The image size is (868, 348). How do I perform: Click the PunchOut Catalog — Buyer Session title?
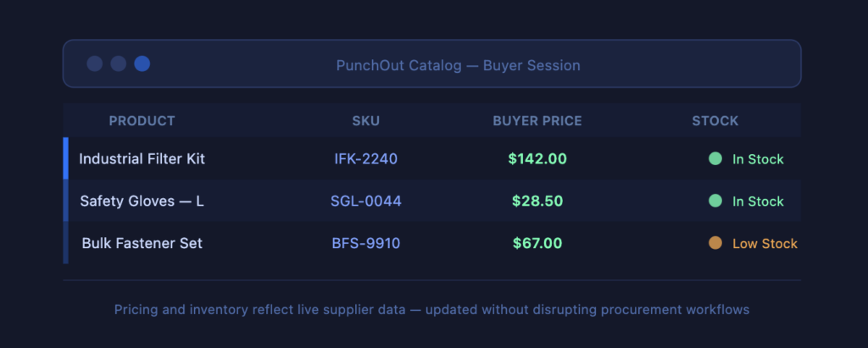click(x=458, y=65)
